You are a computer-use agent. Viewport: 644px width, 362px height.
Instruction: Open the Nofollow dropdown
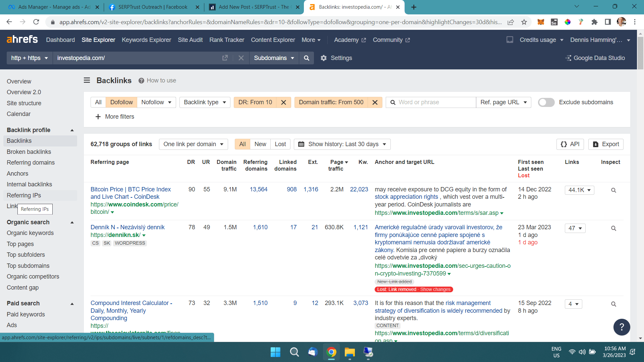click(x=156, y=103)
